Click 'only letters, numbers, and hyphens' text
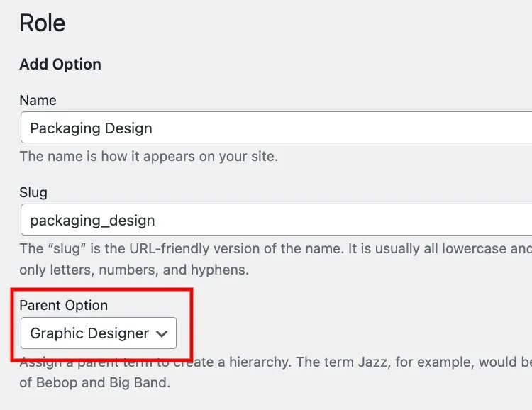Viewport: 532px width, 410px height. pyautogui.click(x=135, y=270)
